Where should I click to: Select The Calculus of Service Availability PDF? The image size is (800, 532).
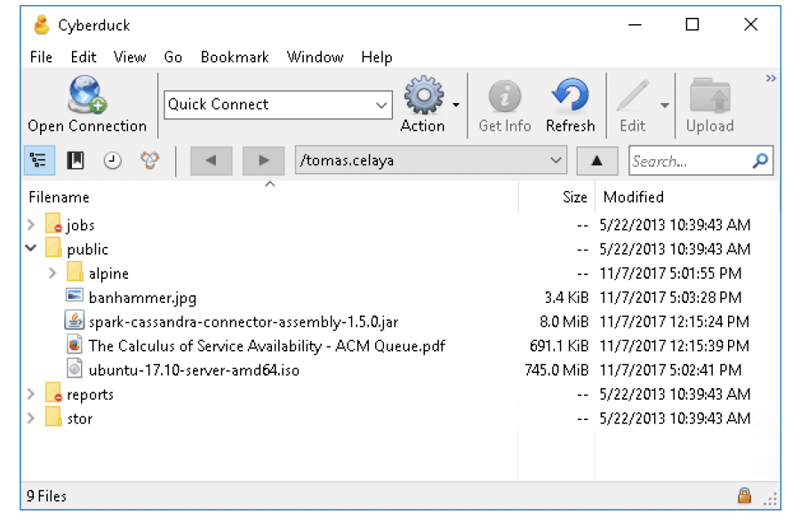point(267,346)
